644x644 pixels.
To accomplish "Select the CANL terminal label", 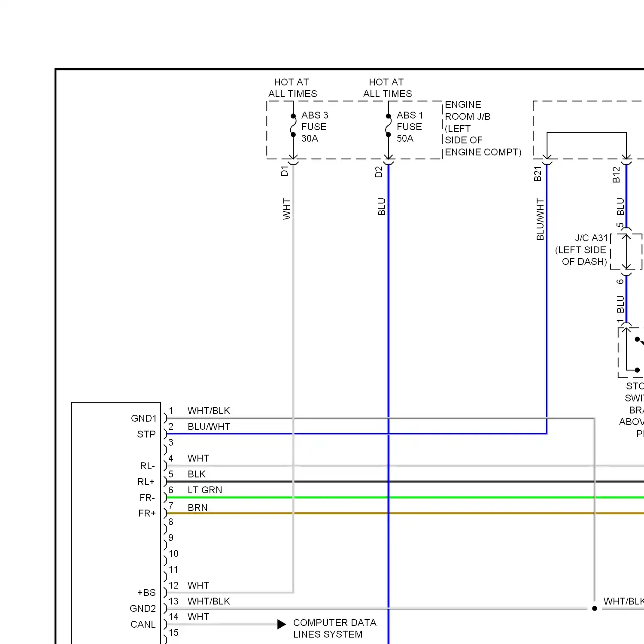I will (143, 624).
